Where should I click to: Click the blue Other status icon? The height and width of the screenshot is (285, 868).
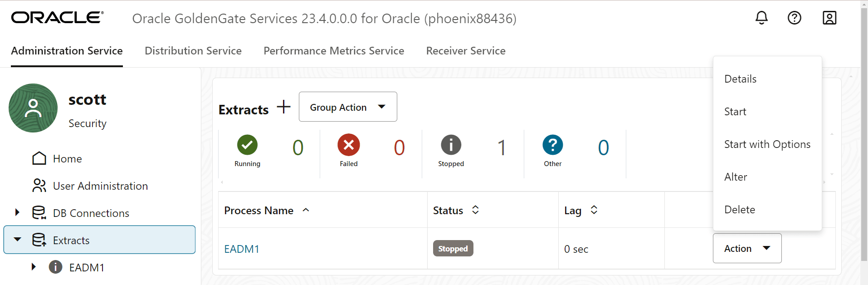553,145
